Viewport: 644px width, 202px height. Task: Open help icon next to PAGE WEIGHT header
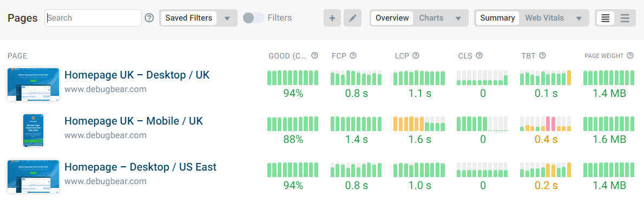(x=630, y=56)
